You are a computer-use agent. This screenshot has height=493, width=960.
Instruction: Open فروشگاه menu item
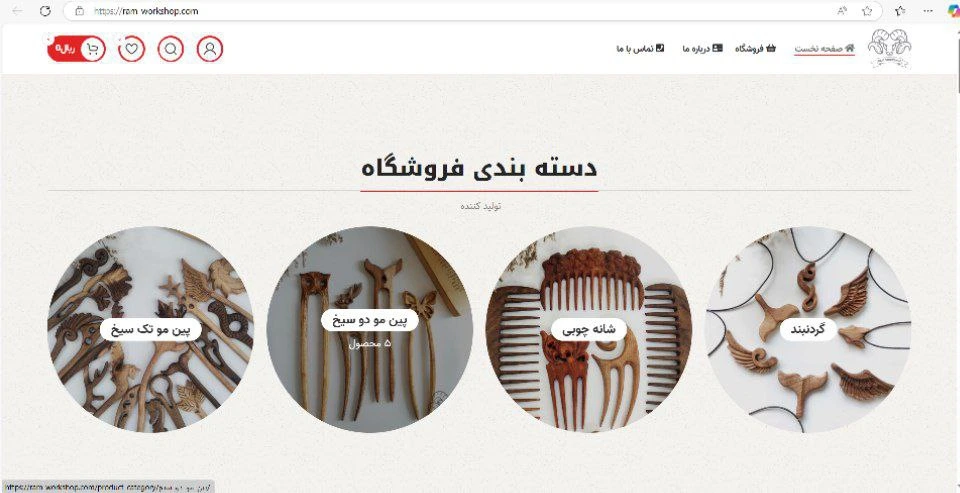pyautogui.click(x=755, y=48)
